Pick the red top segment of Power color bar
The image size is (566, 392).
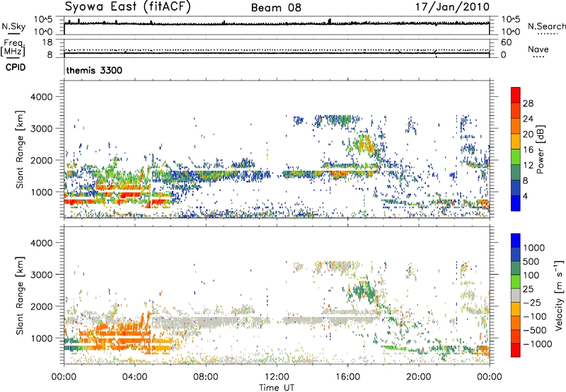coord(516,95)
